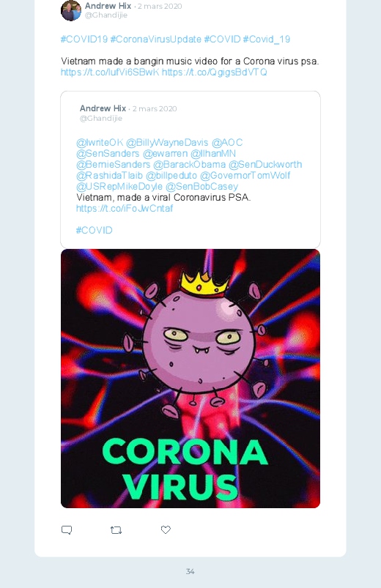
Task: Open the @BernieSanders mention
Action: point(114,164)
